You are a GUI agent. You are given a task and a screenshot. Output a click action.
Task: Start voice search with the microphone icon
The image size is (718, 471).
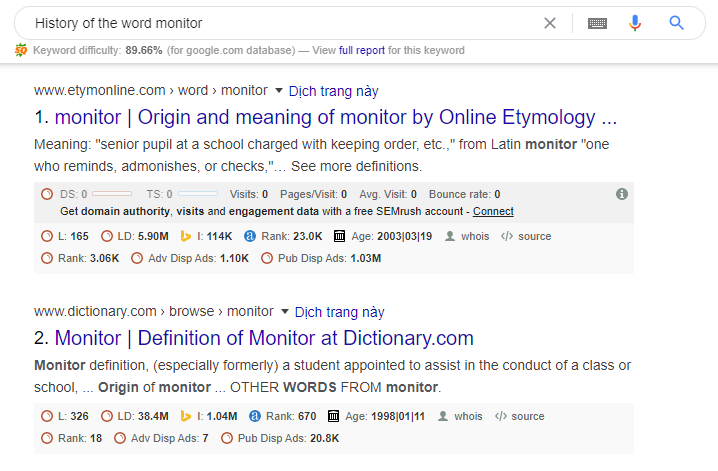pyautogui.click(x=635, y=23)
